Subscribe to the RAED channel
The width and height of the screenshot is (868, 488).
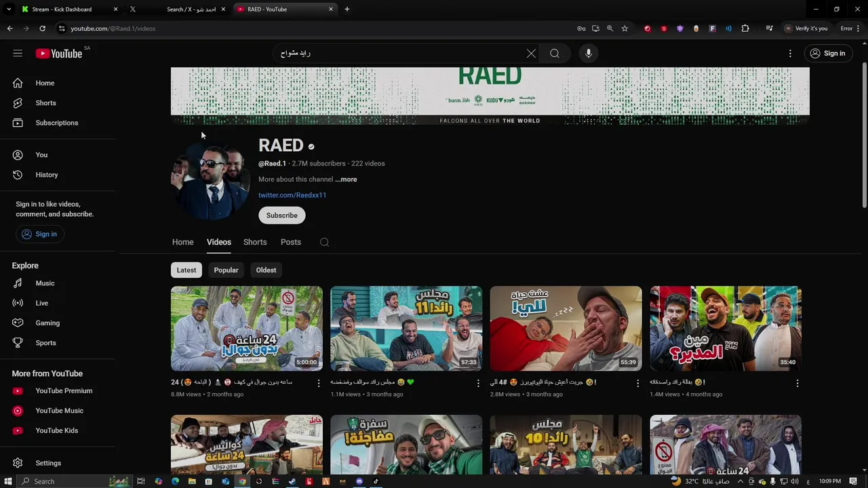tap(281, 216)
